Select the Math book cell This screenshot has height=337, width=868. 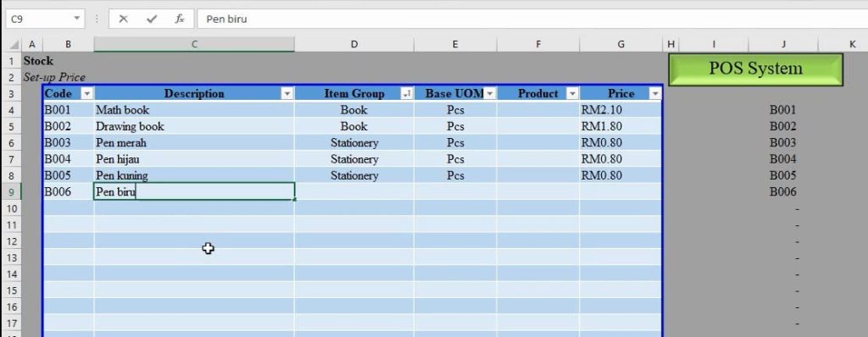194,109
